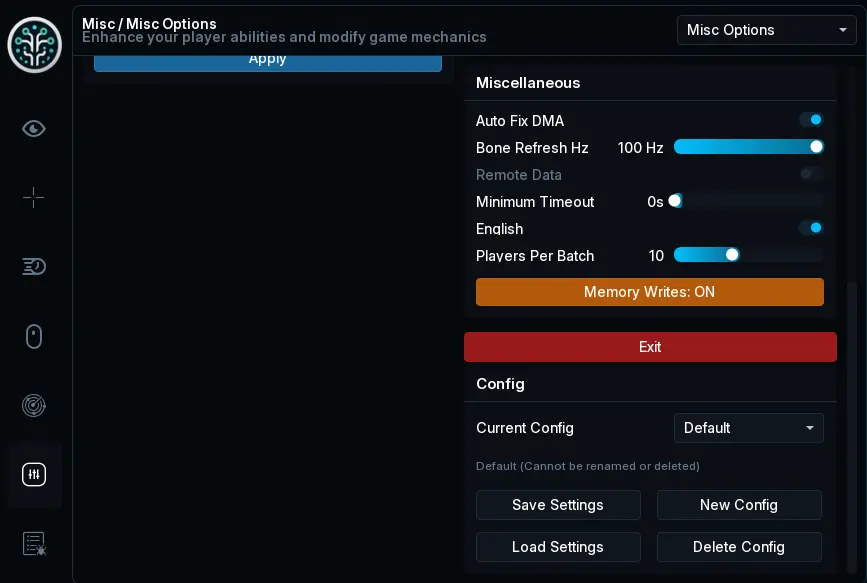Viewport: 867px width, 583px height.
Task: Click the Config section header
Action: pos(500,384)
